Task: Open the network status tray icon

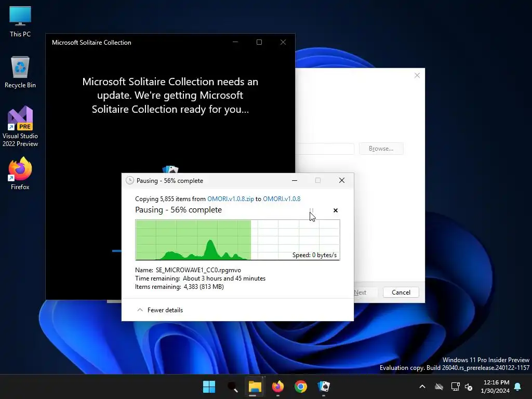Action: click(x=455, y=387)
